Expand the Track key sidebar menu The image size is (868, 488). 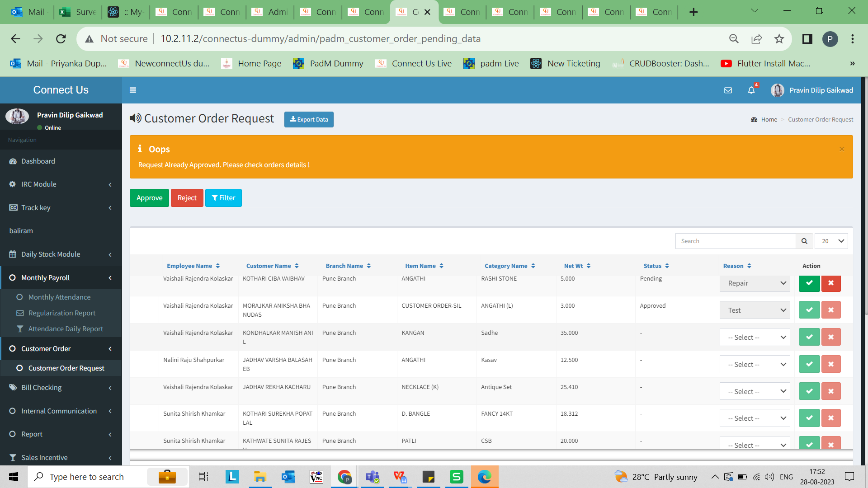pos(61,208)
